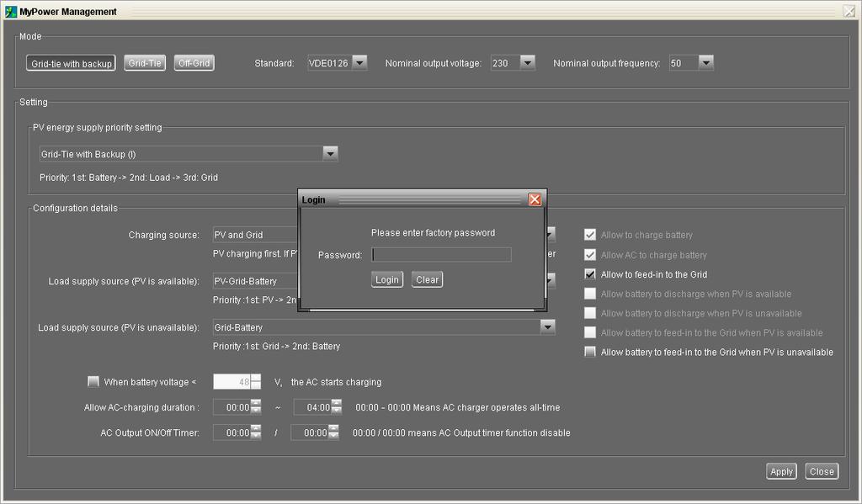Enable battery feed-in to Grid when PV is unavailable
This screenshot has height=504, width=862.
(590, 352)
